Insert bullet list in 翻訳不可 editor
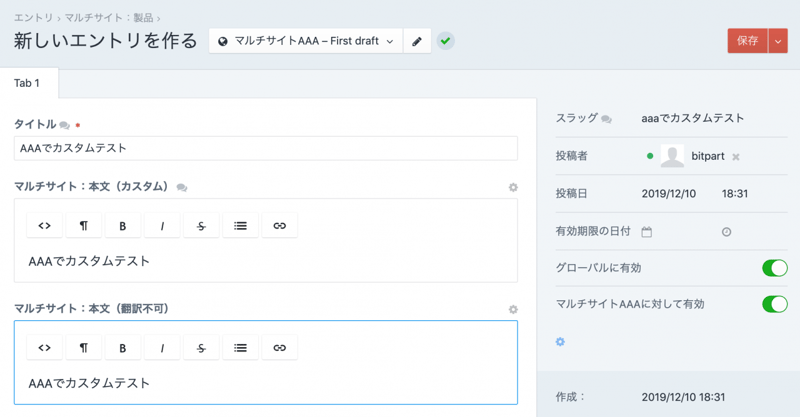800x417 pixels. pyautogui.click(x=240, y=348)
